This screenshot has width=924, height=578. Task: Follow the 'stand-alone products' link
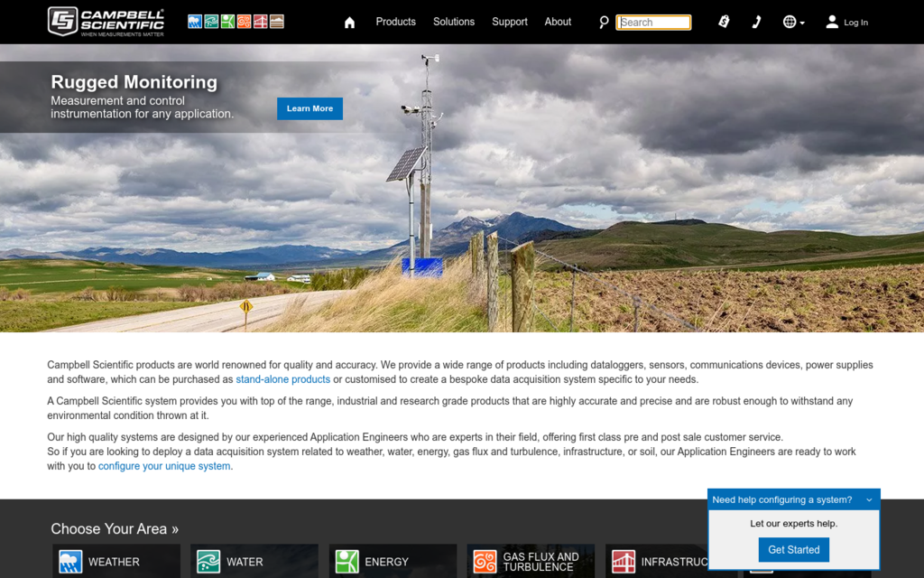click(x=282, y=379)
